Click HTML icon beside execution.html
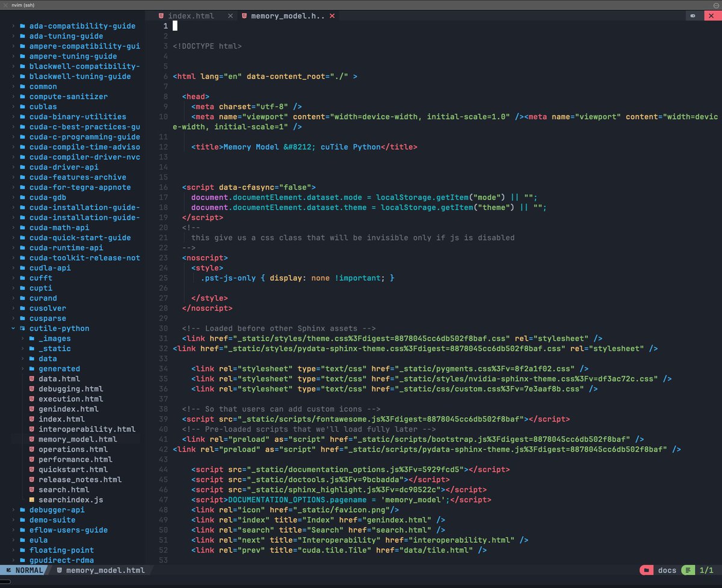 click(32, 399)
